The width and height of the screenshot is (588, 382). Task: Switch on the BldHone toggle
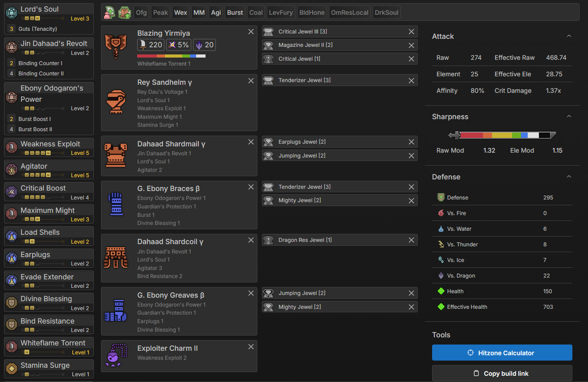pos(312,12)
